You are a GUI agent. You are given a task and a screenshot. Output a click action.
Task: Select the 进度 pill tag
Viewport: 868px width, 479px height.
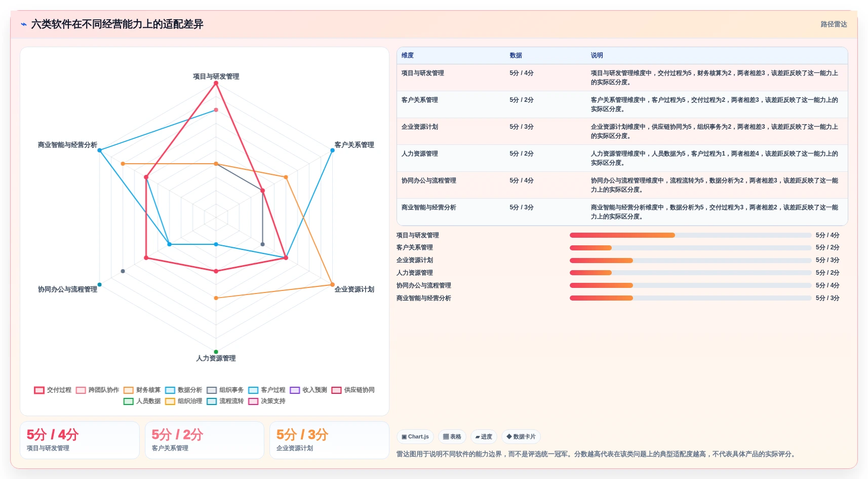[x=484, y=436]
